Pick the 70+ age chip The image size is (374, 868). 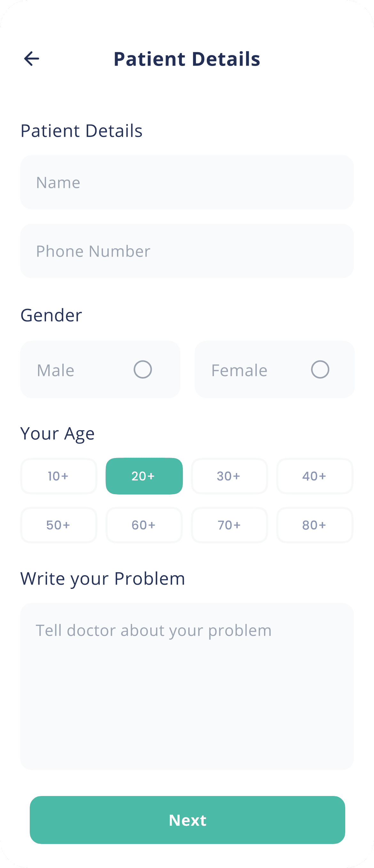[229, 525]
